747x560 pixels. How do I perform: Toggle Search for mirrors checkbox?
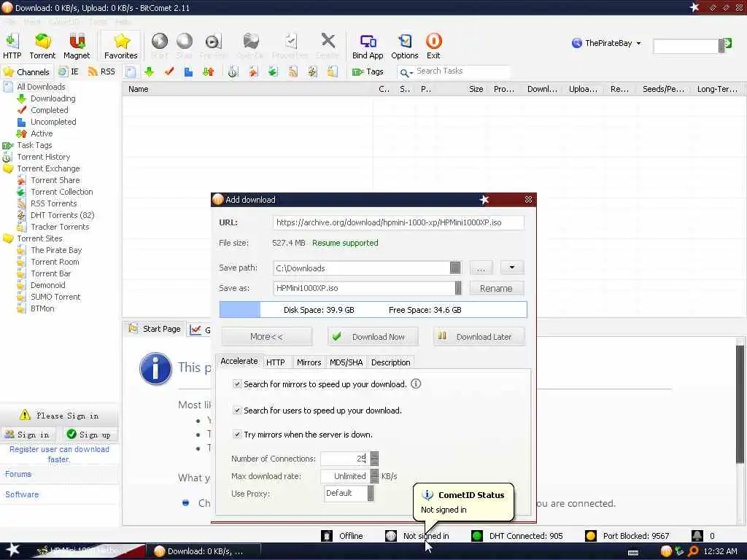[237, 384]
